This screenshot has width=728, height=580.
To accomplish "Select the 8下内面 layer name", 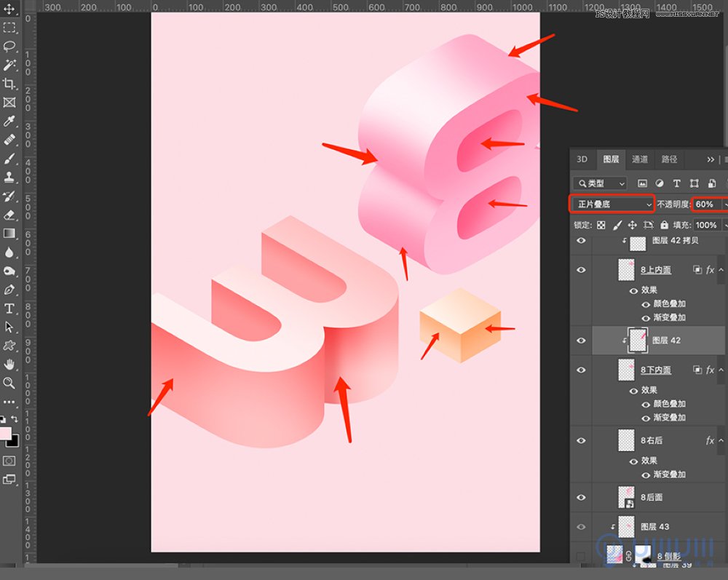I will click(x=656, y=370).
